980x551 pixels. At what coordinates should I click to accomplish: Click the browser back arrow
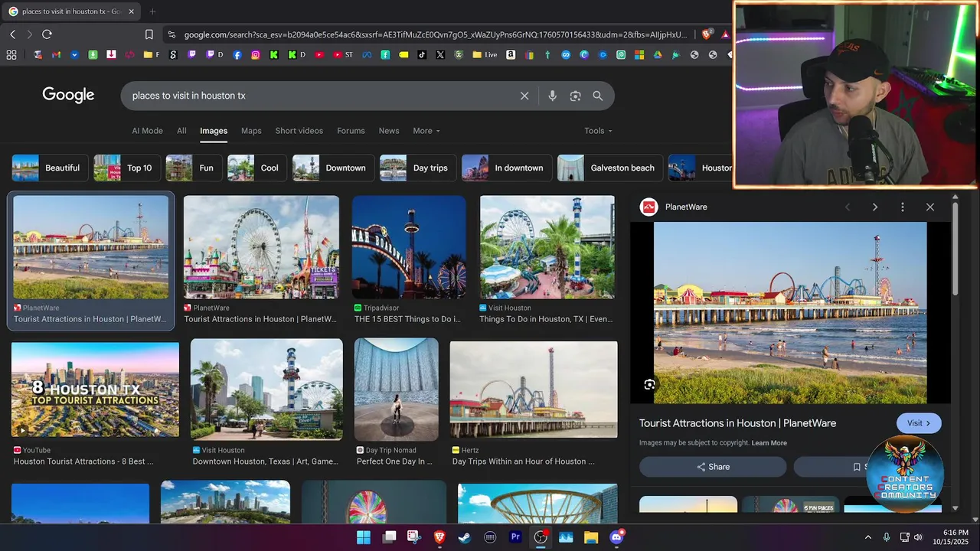pyautogui.click(x=12, y=34)
